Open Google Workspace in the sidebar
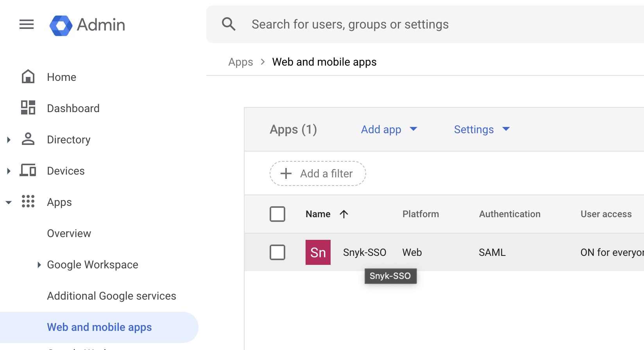This screenshot has height=350, width=644. point(93,264)
